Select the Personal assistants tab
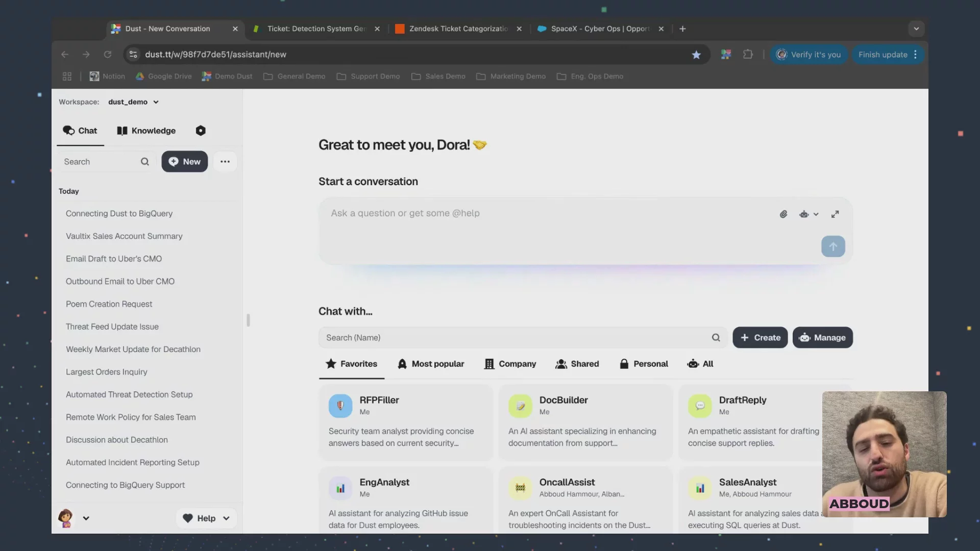This screenshot has height=551, width=980. [x=644, y=364]
